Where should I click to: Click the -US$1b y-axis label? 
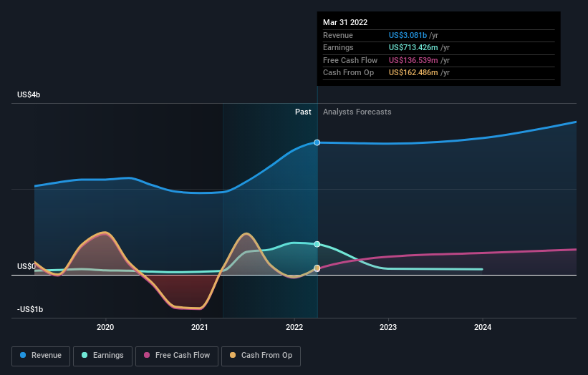tap(30, 309)
